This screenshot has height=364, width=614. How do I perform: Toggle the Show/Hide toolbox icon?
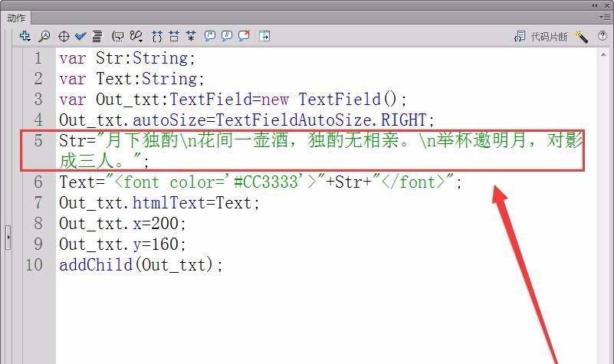[264, 37]
